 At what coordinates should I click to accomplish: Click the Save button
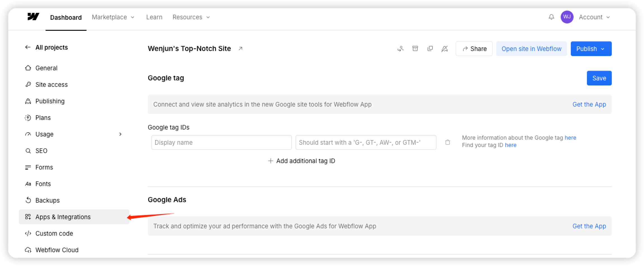pyautogui.click(x=599, y=78)
